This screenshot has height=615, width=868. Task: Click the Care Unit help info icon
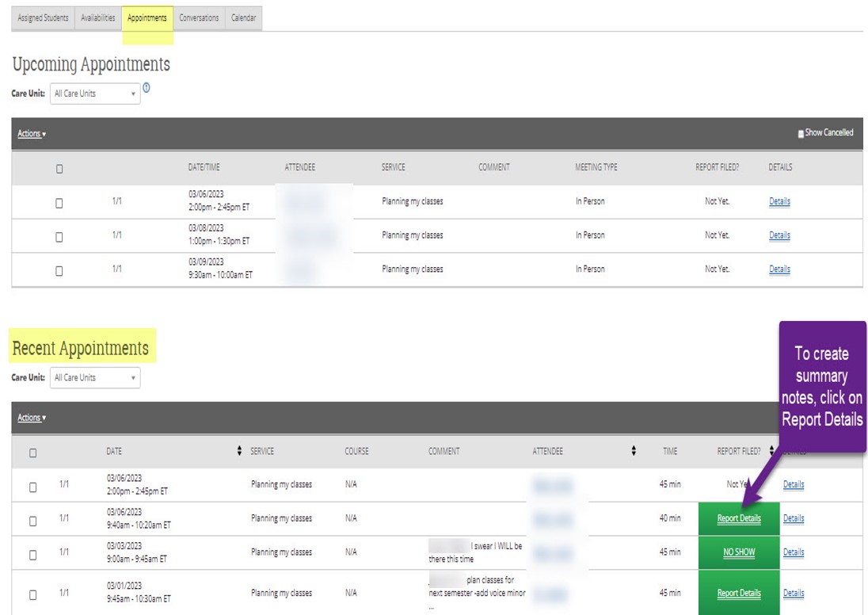(x=147, y=88)
